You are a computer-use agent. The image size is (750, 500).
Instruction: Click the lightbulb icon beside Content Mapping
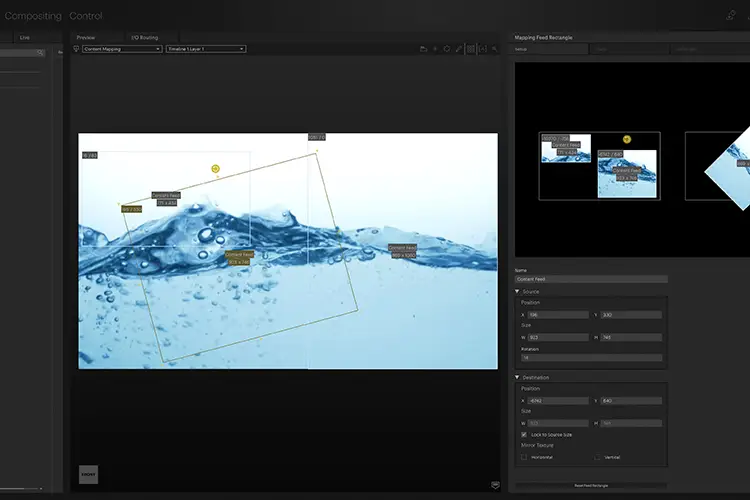tap(76, 49)
